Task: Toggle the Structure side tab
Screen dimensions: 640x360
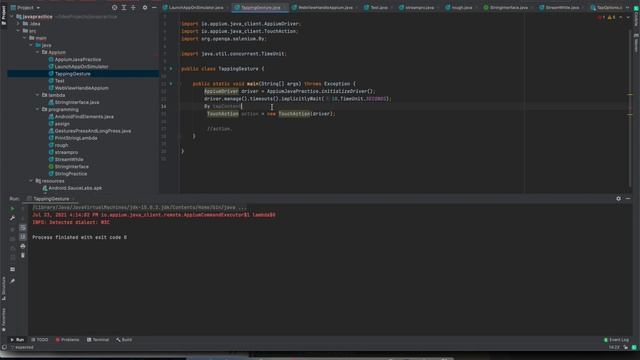Action: point(4,288)
